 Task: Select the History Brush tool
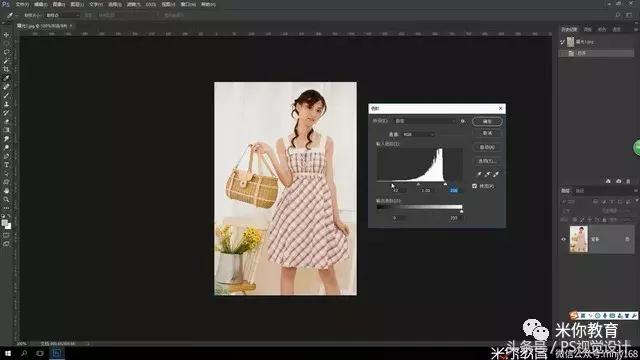(x=6, y=113)
